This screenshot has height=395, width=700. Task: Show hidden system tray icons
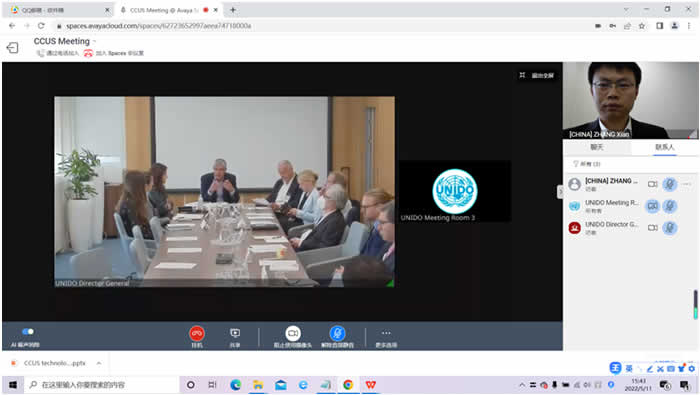[521, 385]
